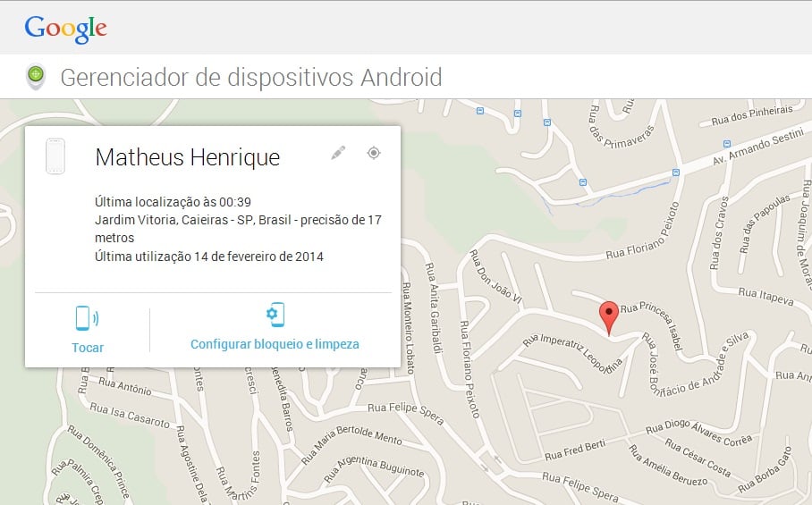This screenshot has width=812, height=505.
Task: Click the Rua Fred Berti map label
Action: (575, 450)
